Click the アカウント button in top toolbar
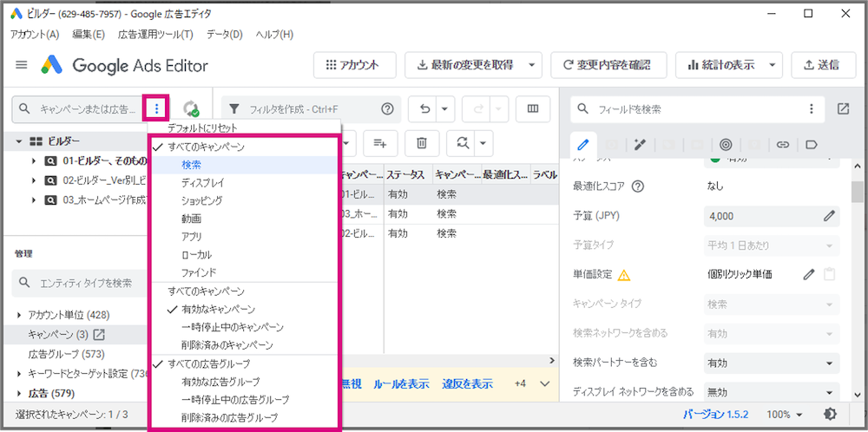This screenshot has height=432, width=868. (x=355, y=65)
